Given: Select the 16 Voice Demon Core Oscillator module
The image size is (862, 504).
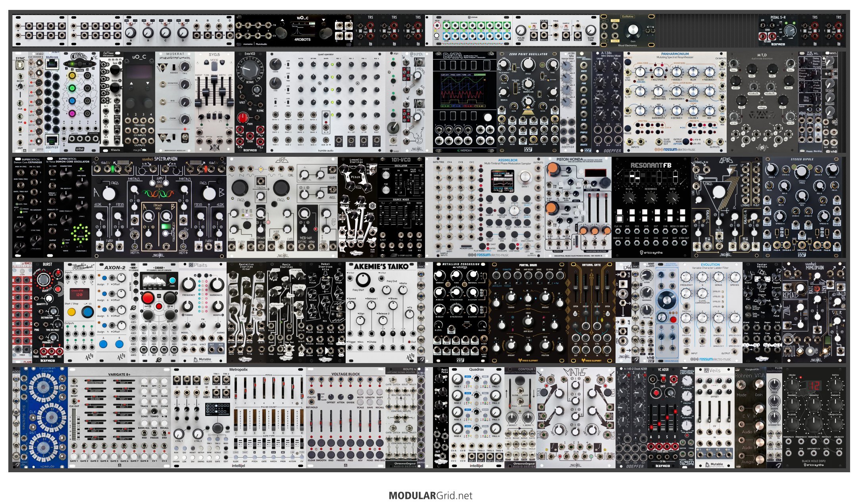Looking at the screenshot, I should pos(68,207).
